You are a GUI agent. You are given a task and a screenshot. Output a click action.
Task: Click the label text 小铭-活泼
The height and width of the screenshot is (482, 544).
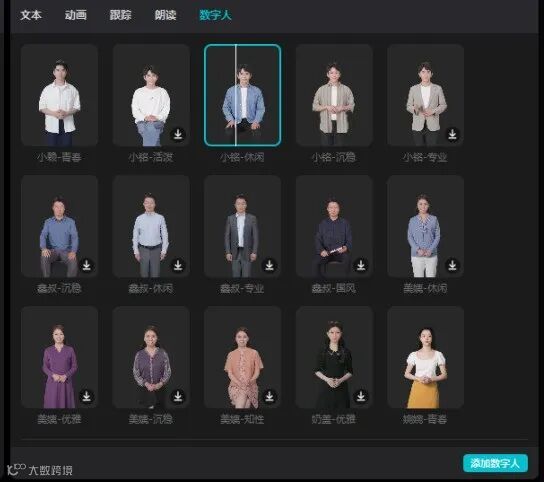(x=151, y=157)
